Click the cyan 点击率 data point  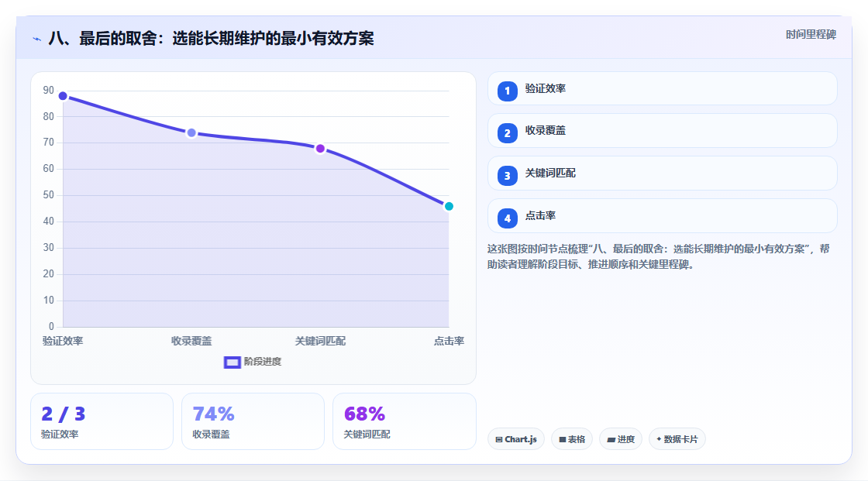449,207
